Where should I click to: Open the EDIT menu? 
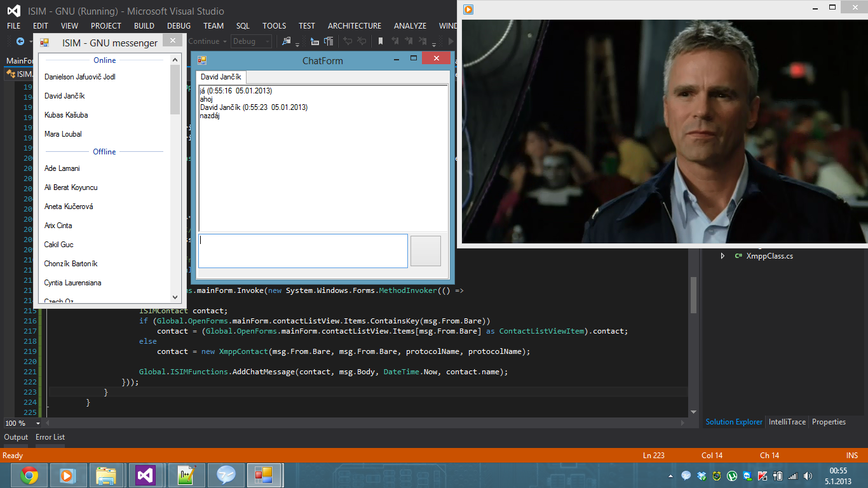41,26
